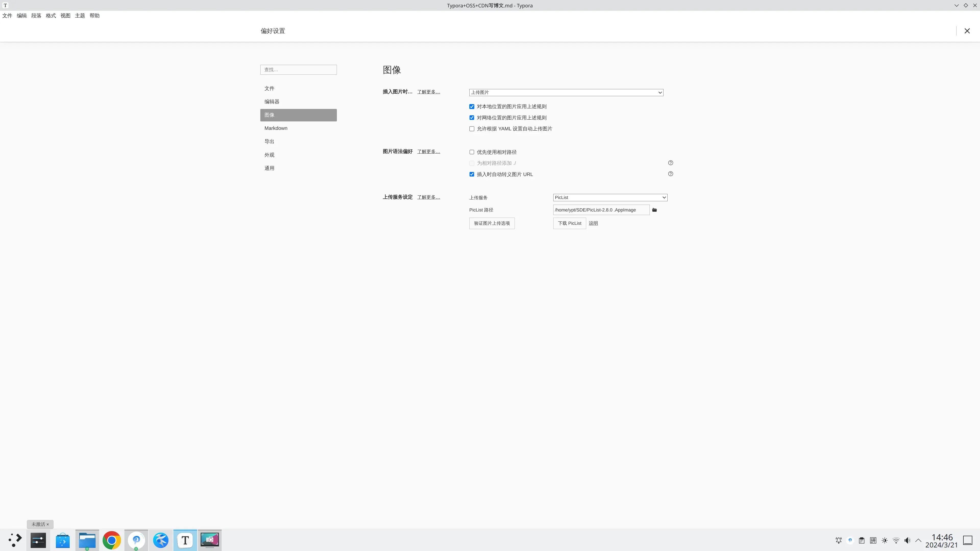Click the folder icon beside PicList path
Viewport: 980px width, 551px height.
(654, 210)
